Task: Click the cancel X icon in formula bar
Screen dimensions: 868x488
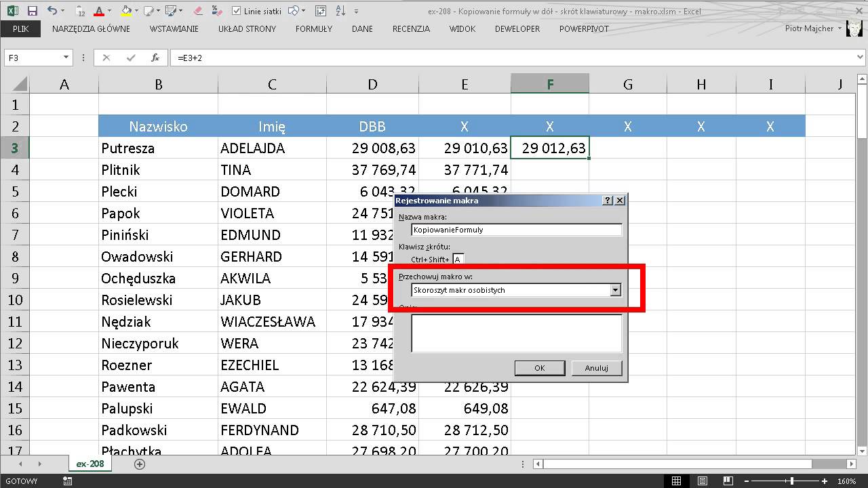Action: point(106,58)
